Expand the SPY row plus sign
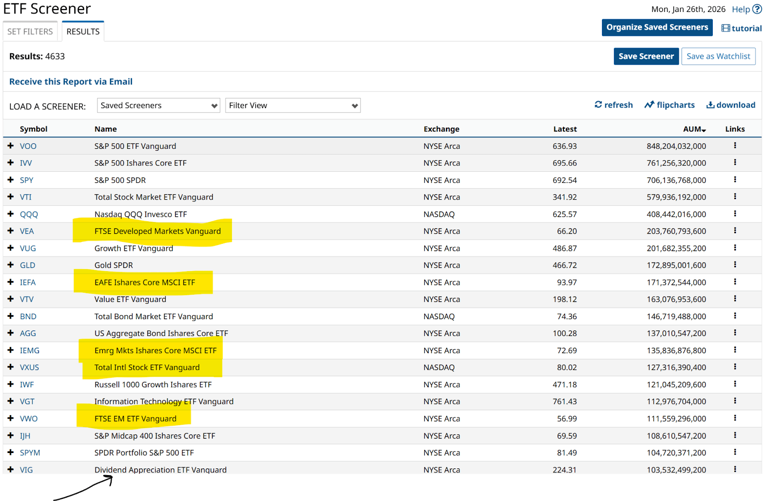 11,180
